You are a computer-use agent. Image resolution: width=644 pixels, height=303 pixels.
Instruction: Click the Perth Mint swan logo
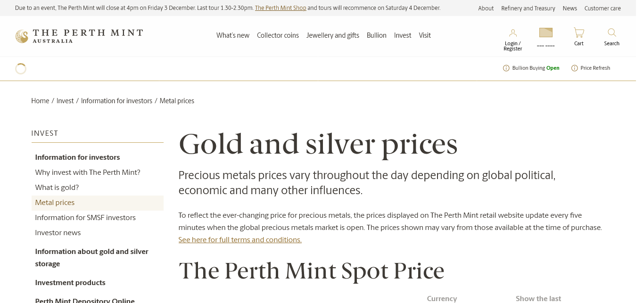tap(22, 36)
